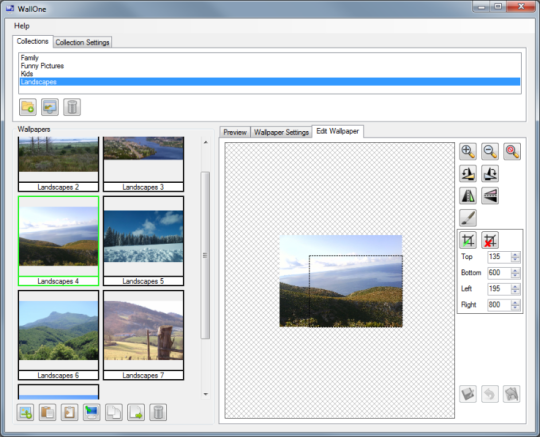Select the Landscapes collection
Screen dimensions: 540x437
[270, 82]
